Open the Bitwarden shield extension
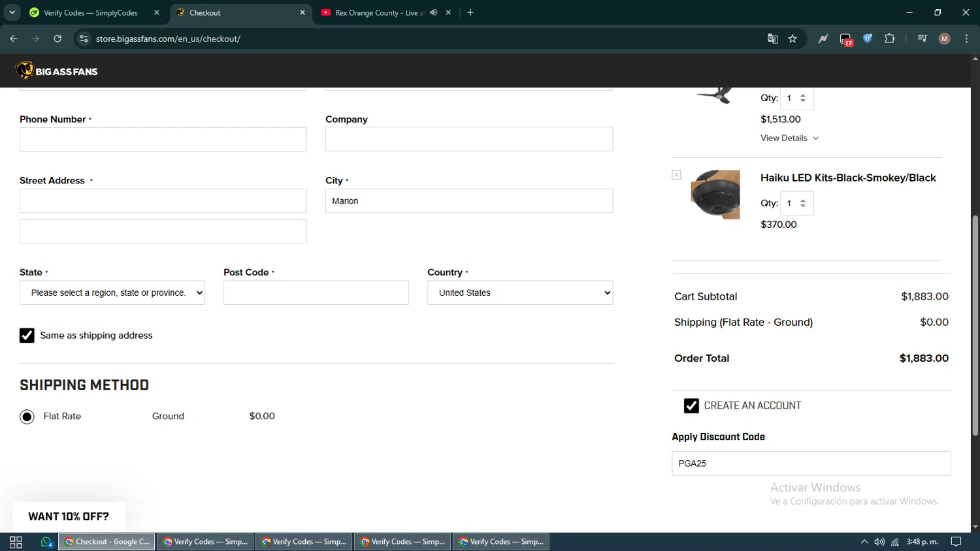Screen dimensions: 980x551 868,39
